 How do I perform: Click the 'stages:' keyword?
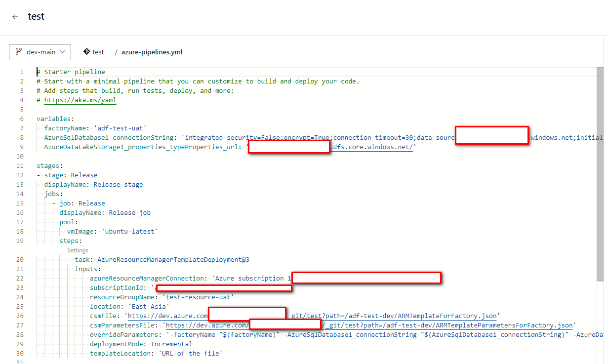(x=50, y=165)
